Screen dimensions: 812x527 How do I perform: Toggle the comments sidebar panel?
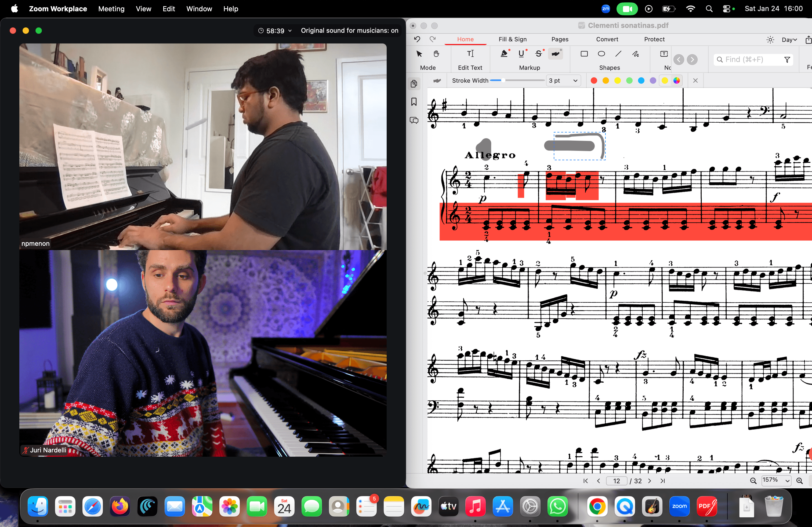pyautogui.click(x=414, y=120)
